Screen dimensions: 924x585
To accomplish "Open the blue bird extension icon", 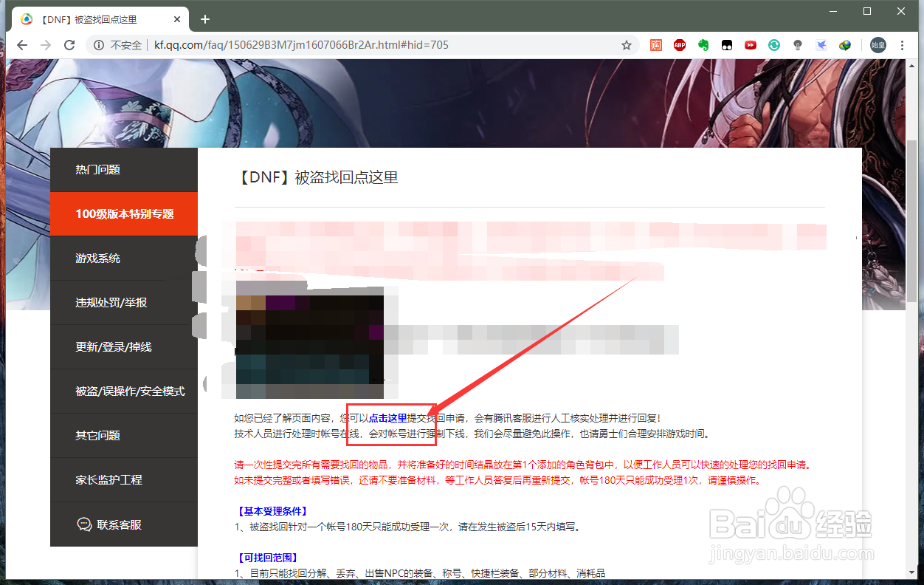I will 821,45.
